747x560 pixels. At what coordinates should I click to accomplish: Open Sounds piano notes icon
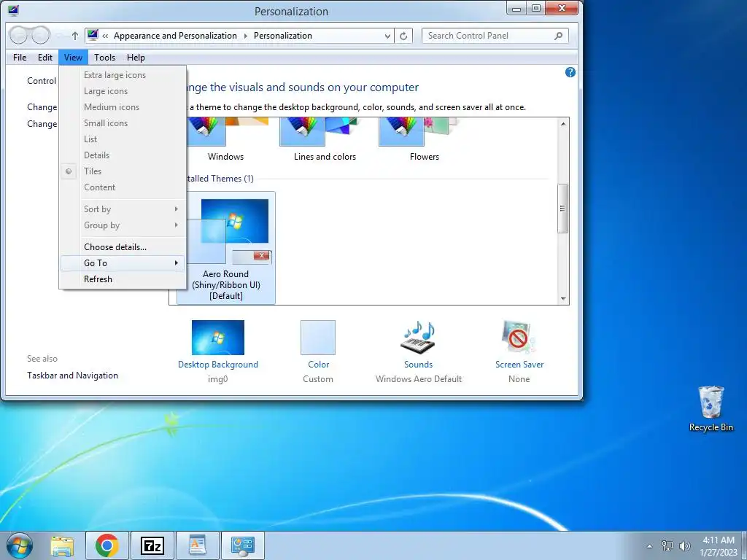coord(418,337)
